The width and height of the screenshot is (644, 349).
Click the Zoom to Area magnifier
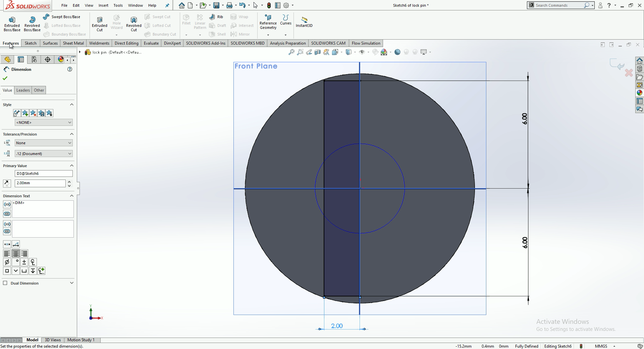(300, 52)
